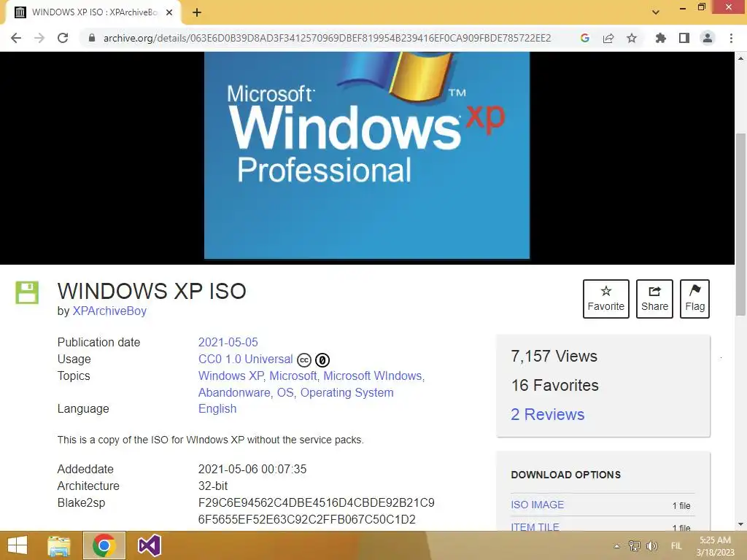Click the 32-bit architecture value
Screen dimensions: 747x560
click(x=213, y=486)
